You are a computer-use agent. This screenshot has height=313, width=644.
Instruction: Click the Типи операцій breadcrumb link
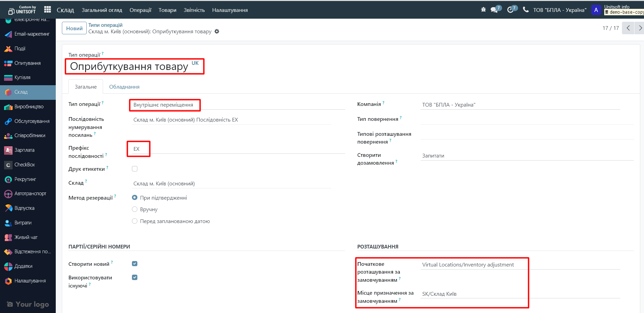pos(105,25)
